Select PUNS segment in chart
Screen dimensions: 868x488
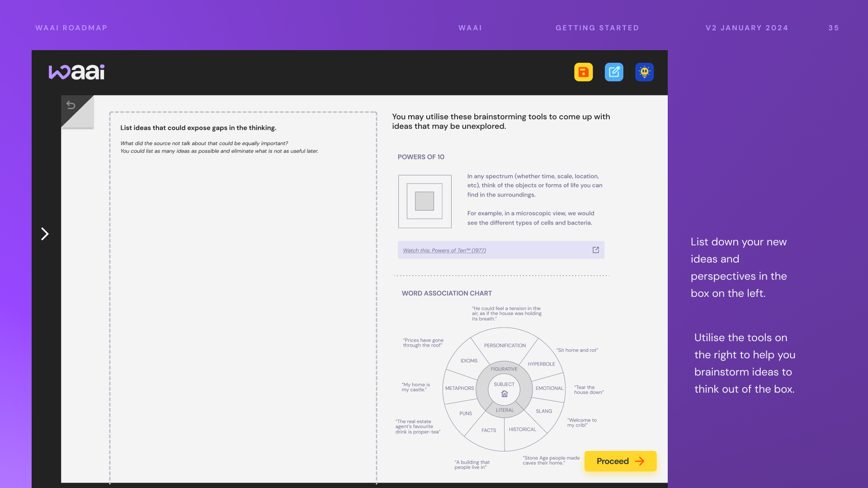[x=466, y=414]
